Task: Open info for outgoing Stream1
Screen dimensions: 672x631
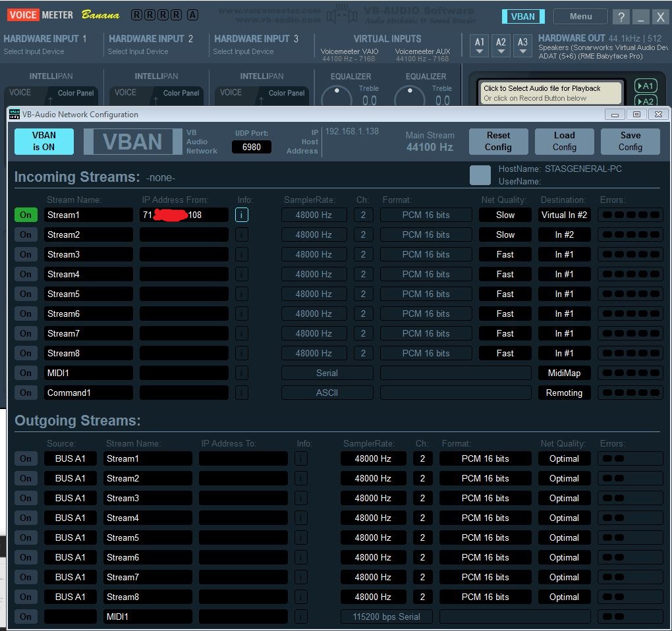Action: point(301,459)
